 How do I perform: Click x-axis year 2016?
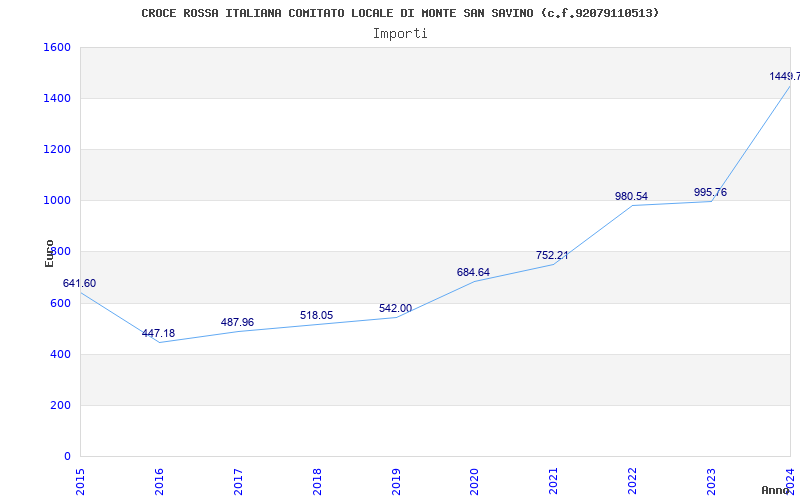click(x=159, y=482)
